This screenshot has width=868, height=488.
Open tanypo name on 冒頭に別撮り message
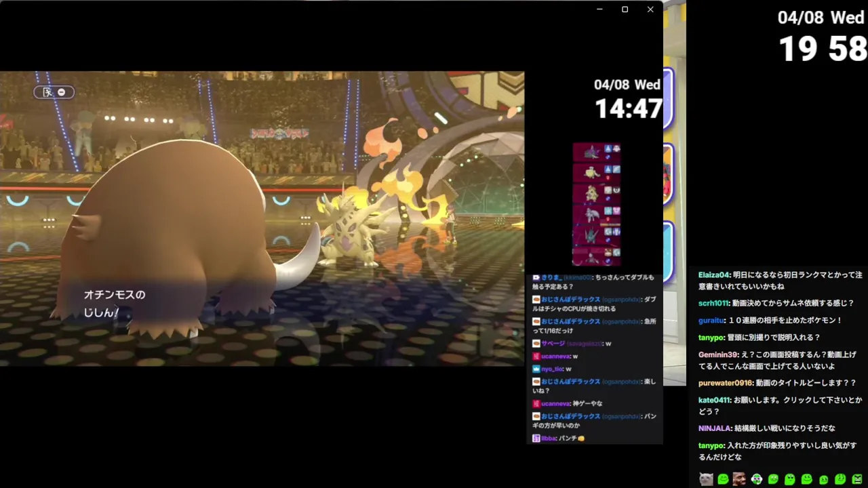[x=711, y=338]
